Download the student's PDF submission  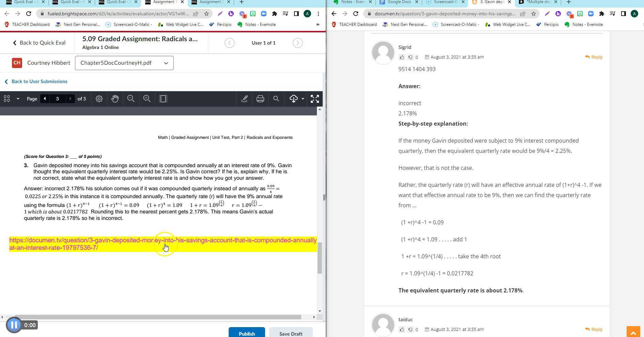(293, 98)
